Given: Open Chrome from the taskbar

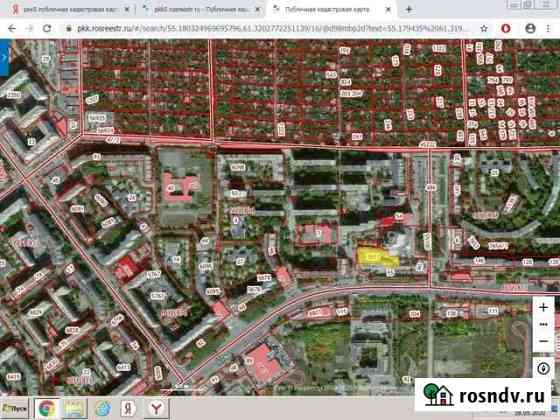Looking at the screenshot, I should (x=47, y=408).
